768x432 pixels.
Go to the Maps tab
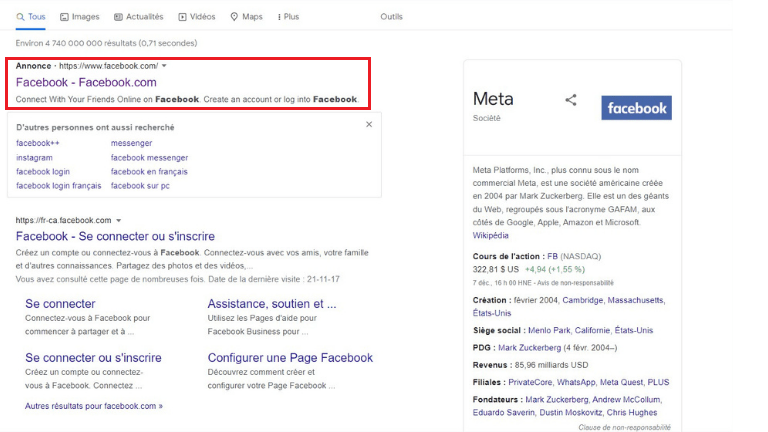pos(246,17)
